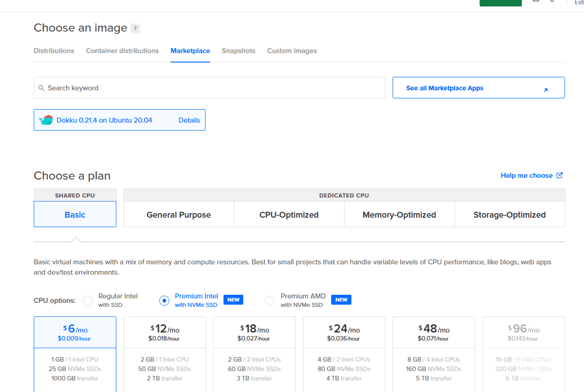Open the Snapshots tab
This screenshot has width=584, height=392.
pyautogui.click(x=238, y=51)
